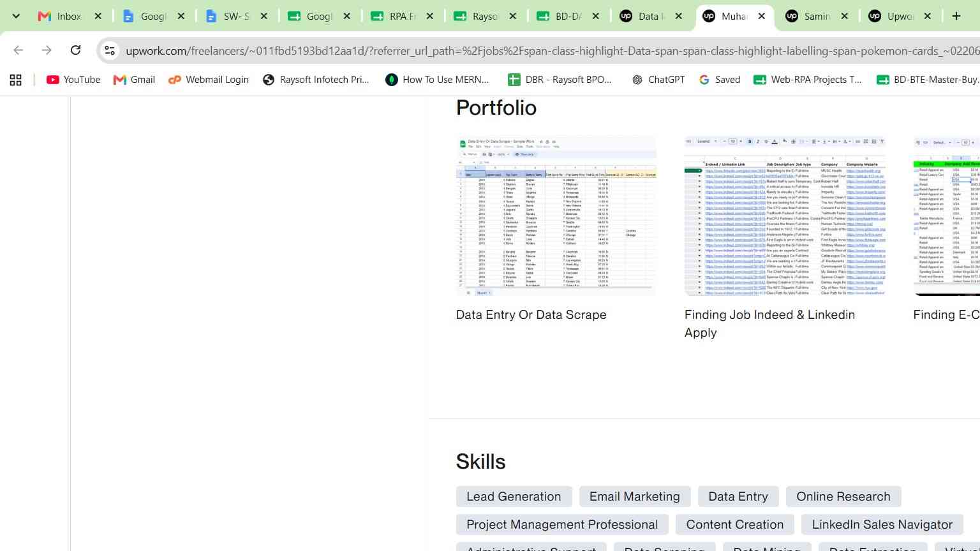Open Finding Job Indeed & Linkedin Apply thumbnail

(x=785, y=216)
